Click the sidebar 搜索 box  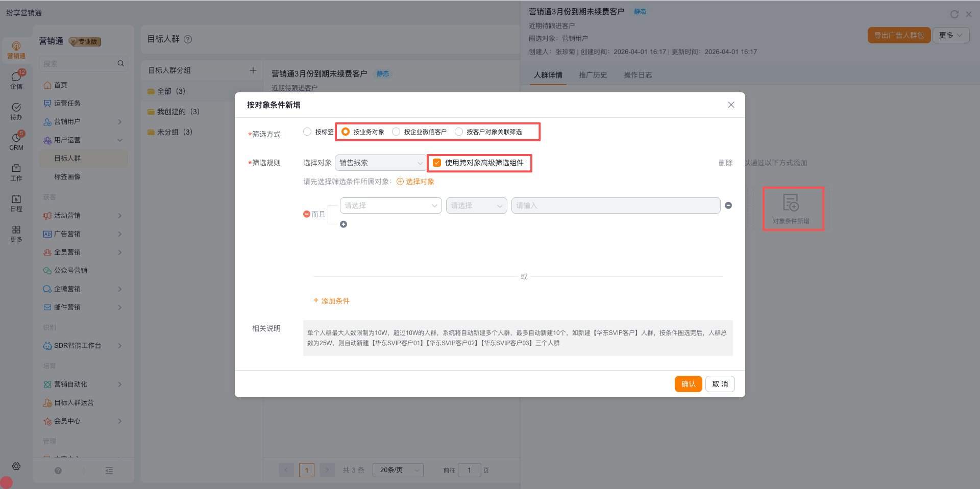[x=83, y=64]
